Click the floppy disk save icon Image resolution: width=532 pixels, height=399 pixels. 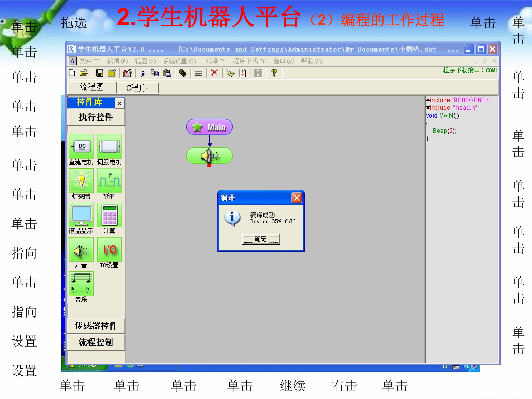tap(100, 73)
